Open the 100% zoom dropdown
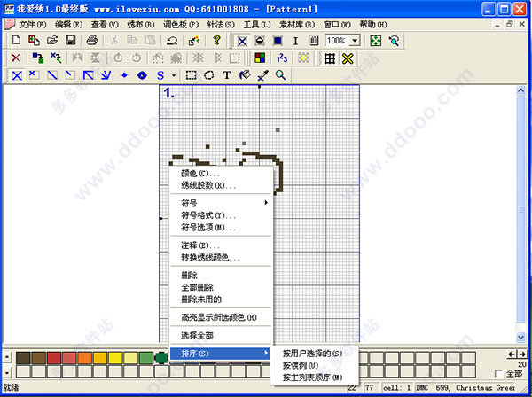This screenshot has width=532, height=397. click(x=355, y=41)
